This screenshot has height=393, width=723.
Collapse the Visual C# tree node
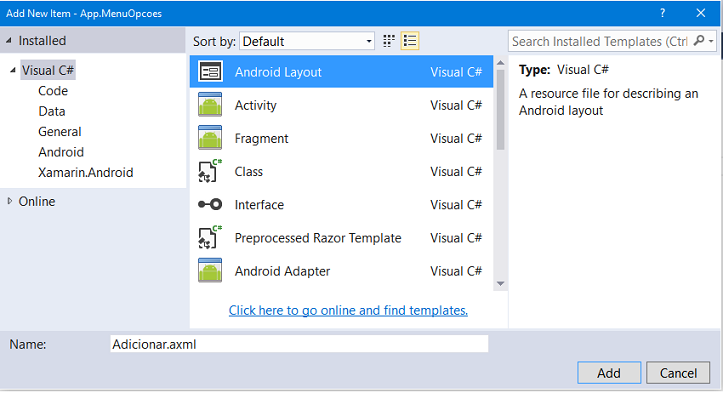tap(13, 70)
